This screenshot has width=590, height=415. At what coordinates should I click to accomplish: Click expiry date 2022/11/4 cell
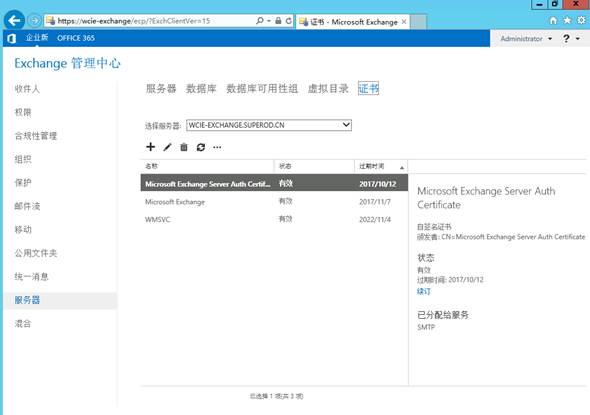click(x=375, y=219)
